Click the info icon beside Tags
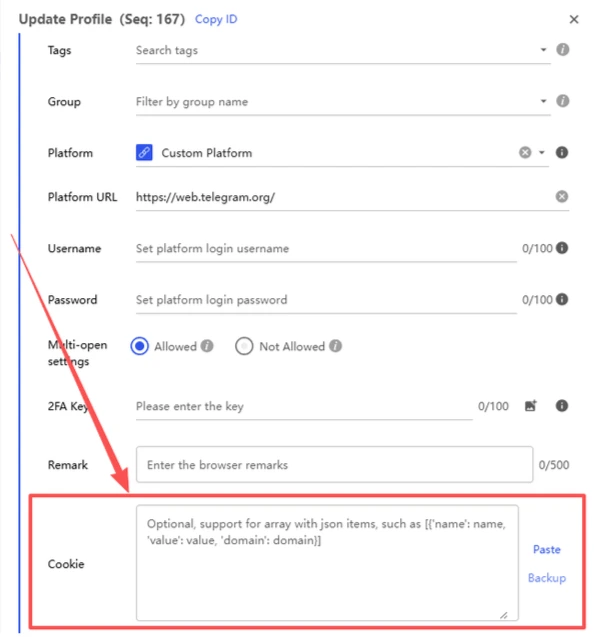 point(562,50)
